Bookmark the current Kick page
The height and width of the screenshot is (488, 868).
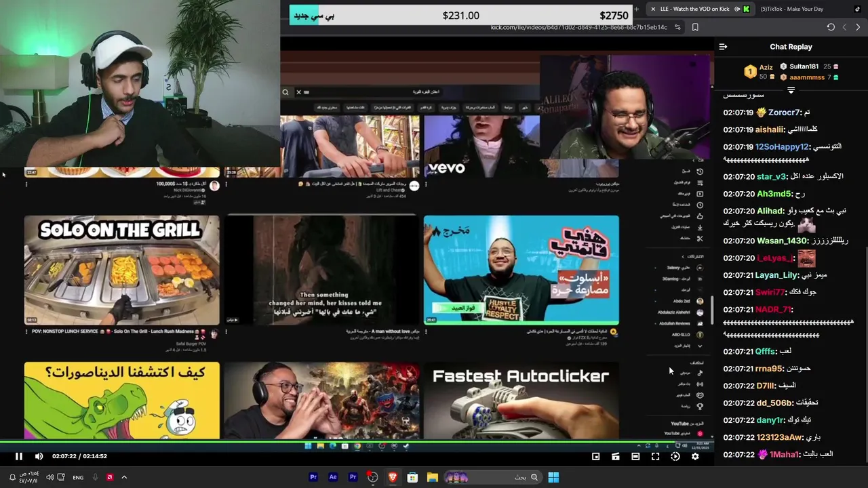[695, 27]
